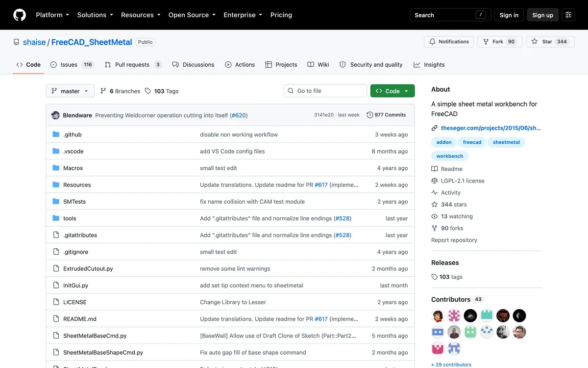View the 103 Tags link in toolbar
This screenshot has width=588, height=368.
(x=162, y=91)
